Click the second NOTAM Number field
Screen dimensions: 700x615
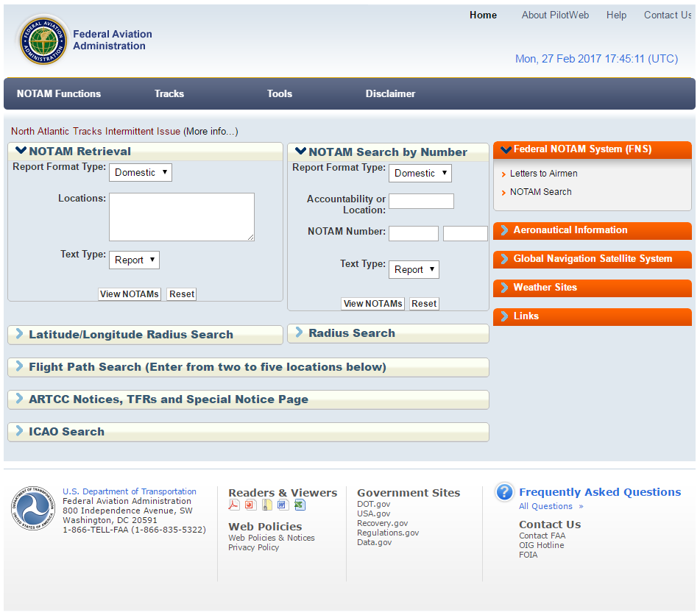465,233
